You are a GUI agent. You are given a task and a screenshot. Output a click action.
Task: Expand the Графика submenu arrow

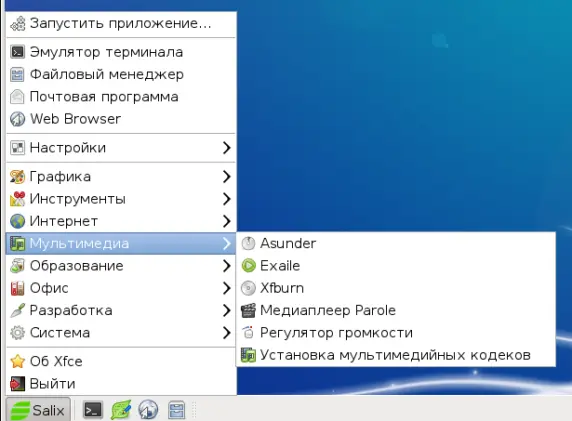coord(227,177)
